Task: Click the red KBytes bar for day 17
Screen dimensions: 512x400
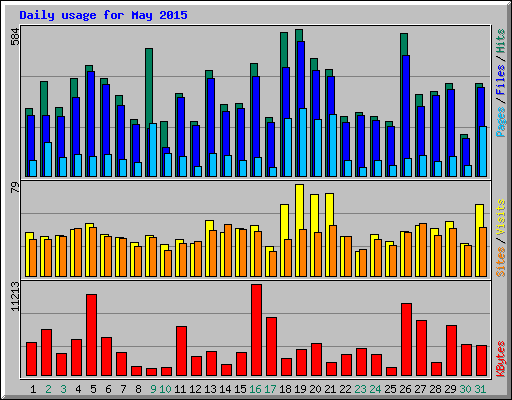Action: 271,347
